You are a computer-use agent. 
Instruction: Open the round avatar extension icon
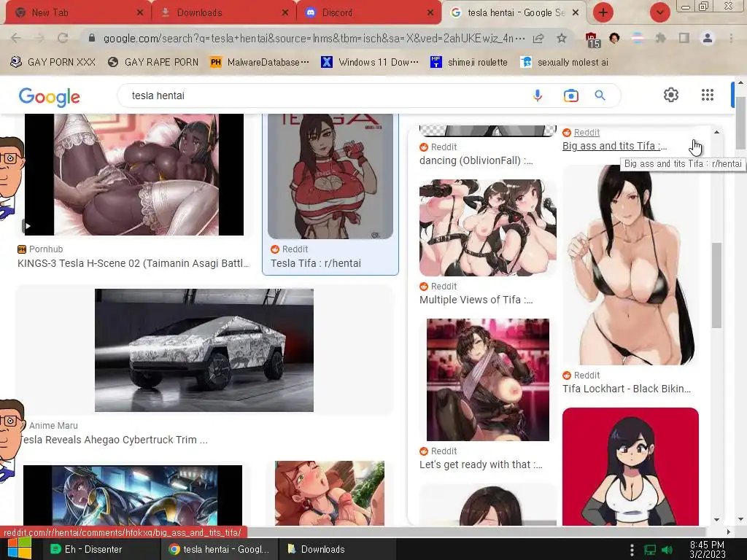(x=614, y=38)
